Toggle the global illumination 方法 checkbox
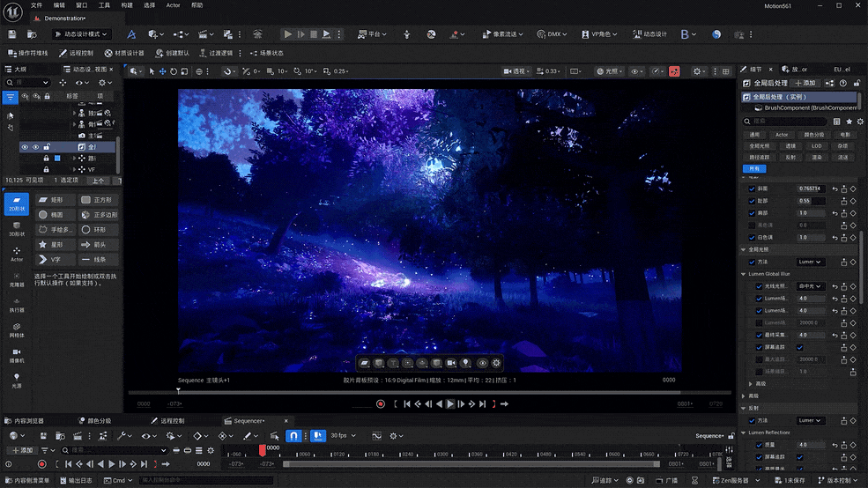 [752, 262]
